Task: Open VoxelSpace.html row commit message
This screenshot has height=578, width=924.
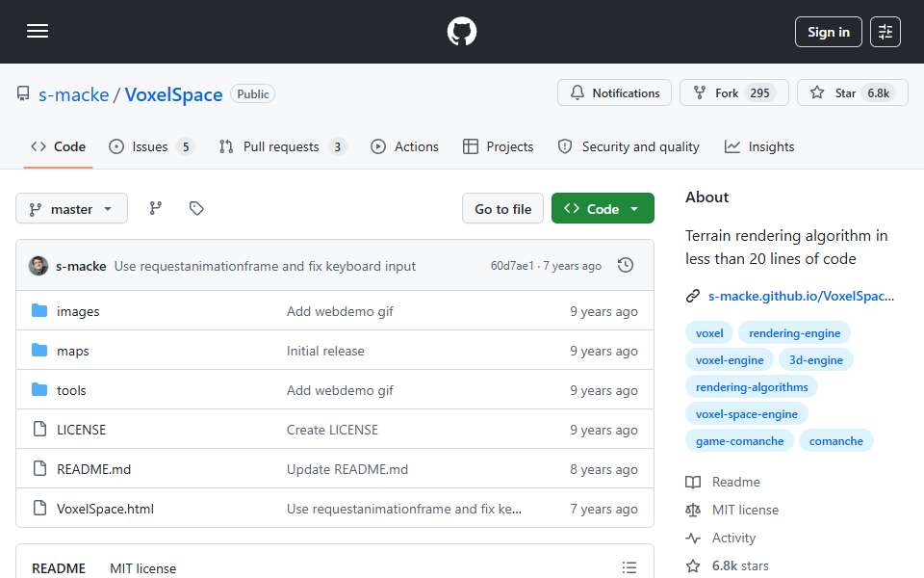Action: [x=403, y=509]
